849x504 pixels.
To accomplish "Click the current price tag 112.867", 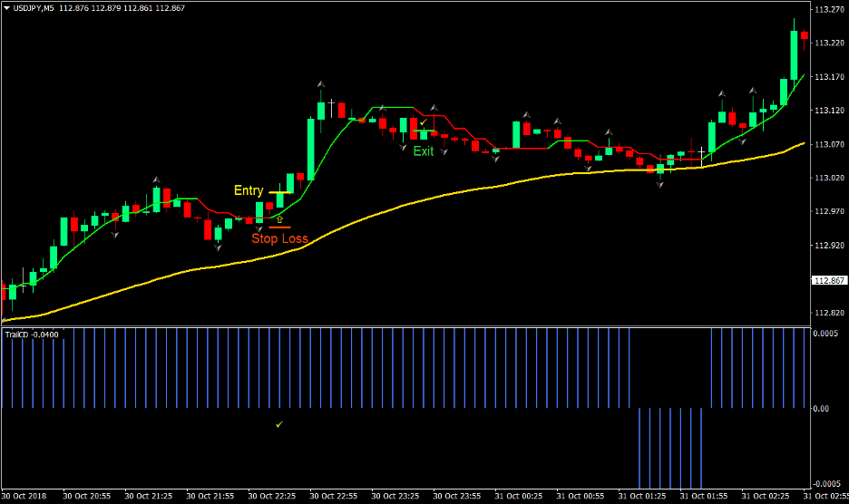I will [x=828, y=281].
